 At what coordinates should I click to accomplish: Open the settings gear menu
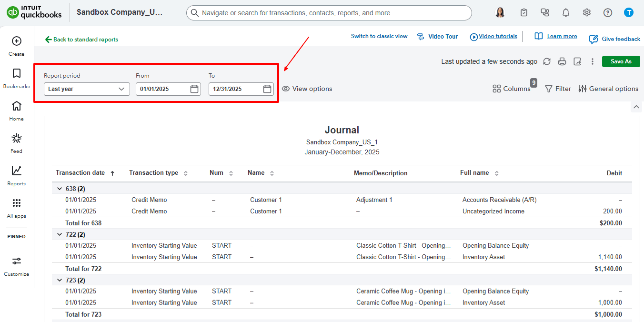[587, 13]
